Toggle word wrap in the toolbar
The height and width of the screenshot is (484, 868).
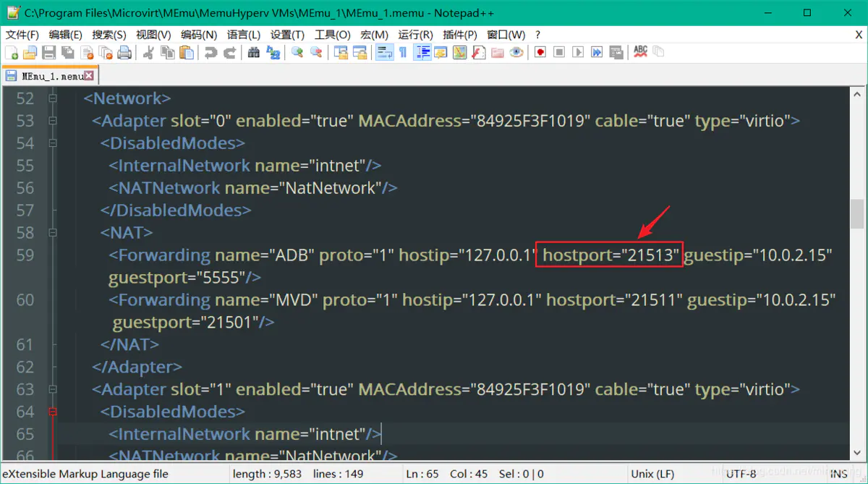click(x=383, y=52)
